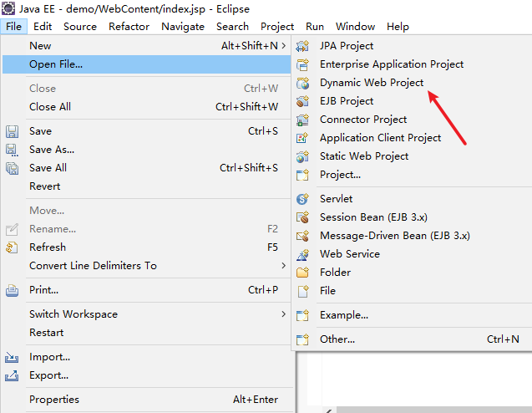Click the Eclipse application icon in title bar

click(x=8, y=8)
